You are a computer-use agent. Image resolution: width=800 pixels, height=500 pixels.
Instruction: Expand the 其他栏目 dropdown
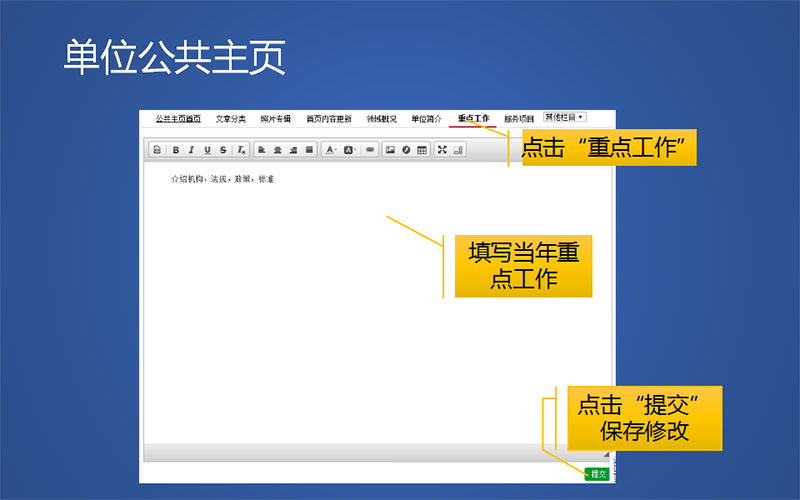click(565, 117)
